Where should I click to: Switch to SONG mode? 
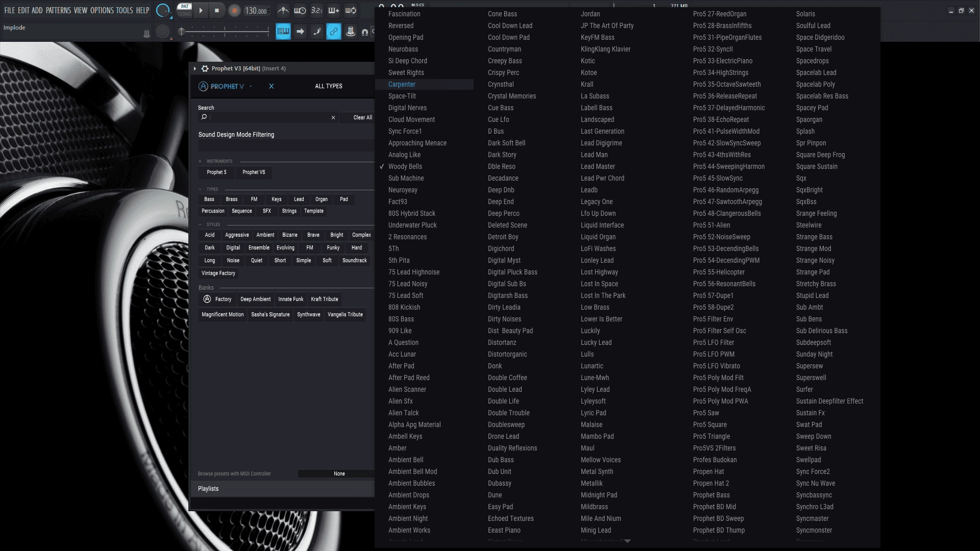click(x=185, y=14)
